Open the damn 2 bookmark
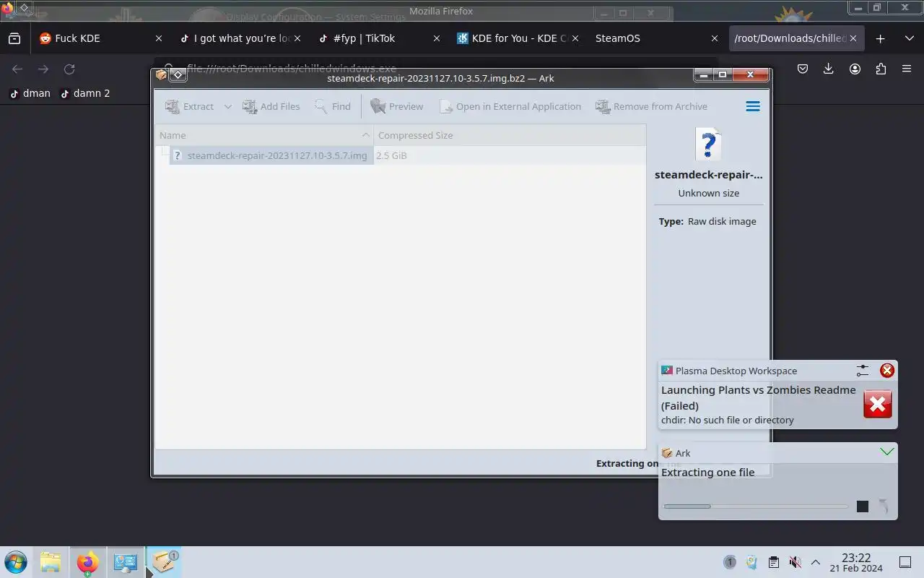Screen dimensions: 924x578 (84, 93)
